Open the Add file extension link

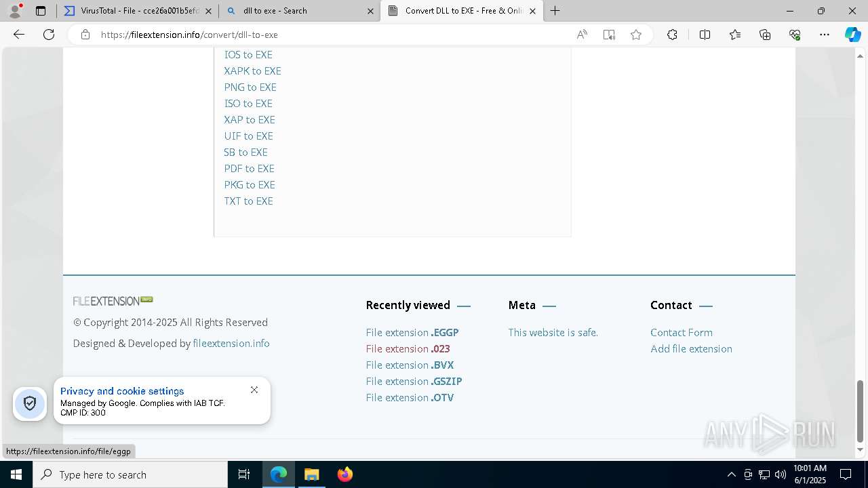click(x=691, y=348)
